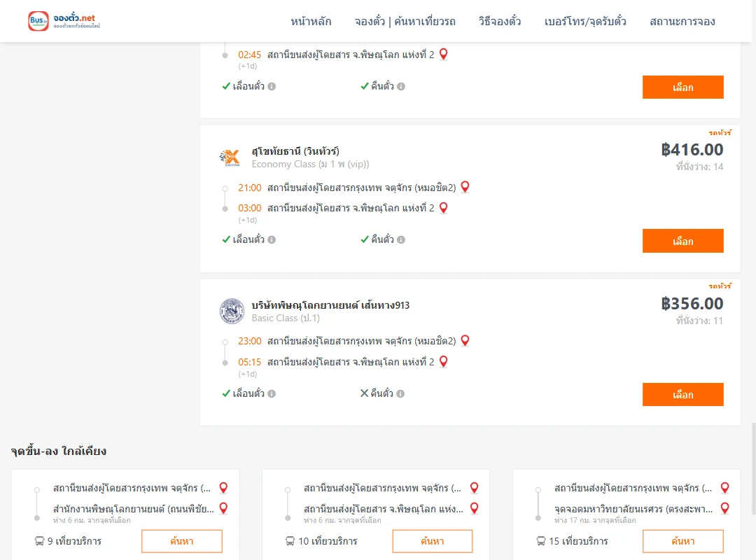Click the bus icon beside 15 เที่ยวบริการ
Image resolution: width=756 pixels, height=560 pixels.
click(541, 541)
